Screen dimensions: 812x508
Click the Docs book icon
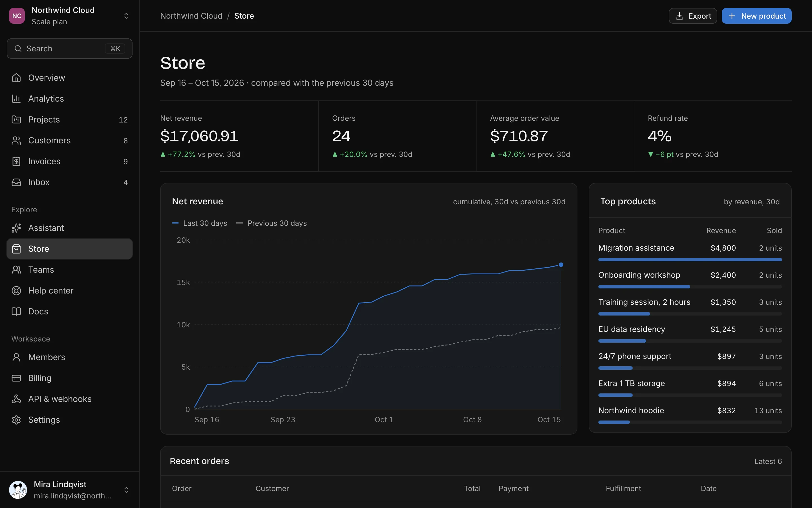(x=16, y=312)
